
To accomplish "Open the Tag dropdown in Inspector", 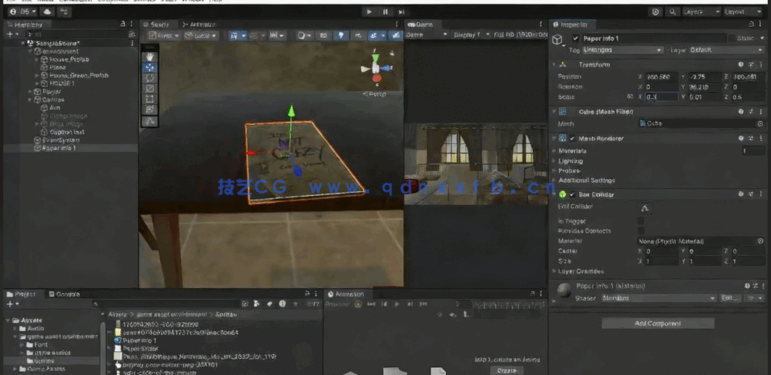I will point(623,50).
